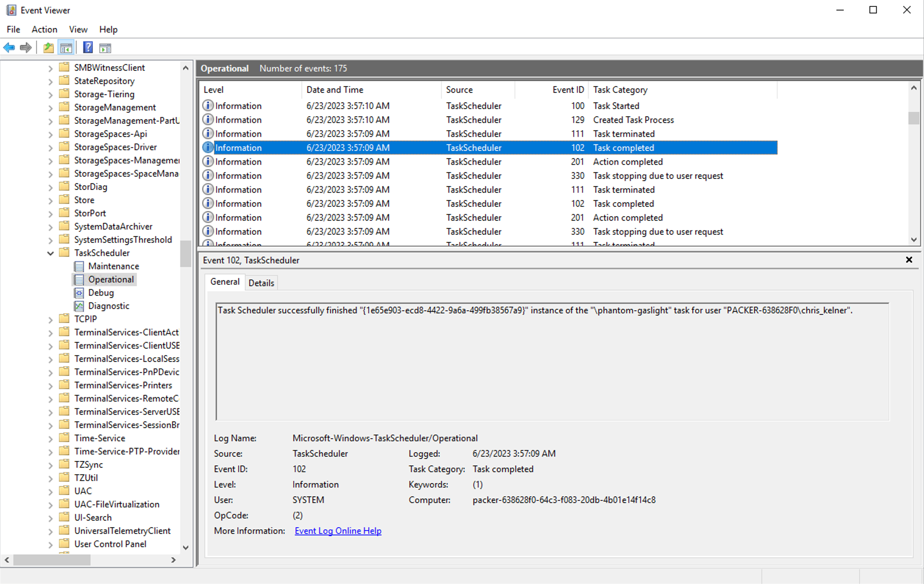Switch to the Details tab
The image size is (924, 584).
(261, 283)
